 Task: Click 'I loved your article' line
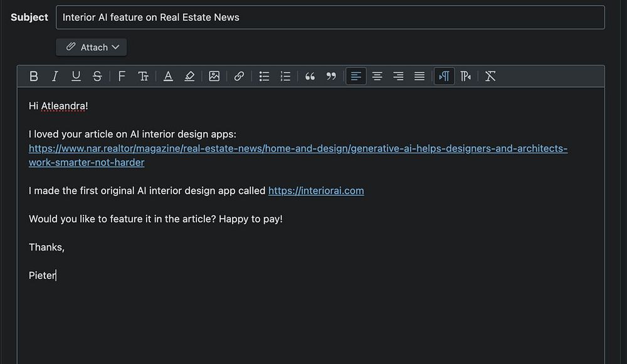132,134
